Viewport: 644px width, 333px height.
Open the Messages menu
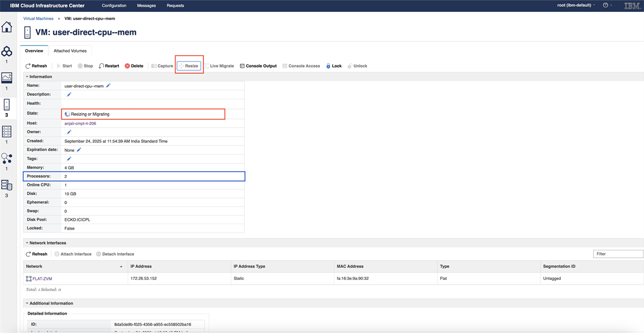click(x=147, y=5)
